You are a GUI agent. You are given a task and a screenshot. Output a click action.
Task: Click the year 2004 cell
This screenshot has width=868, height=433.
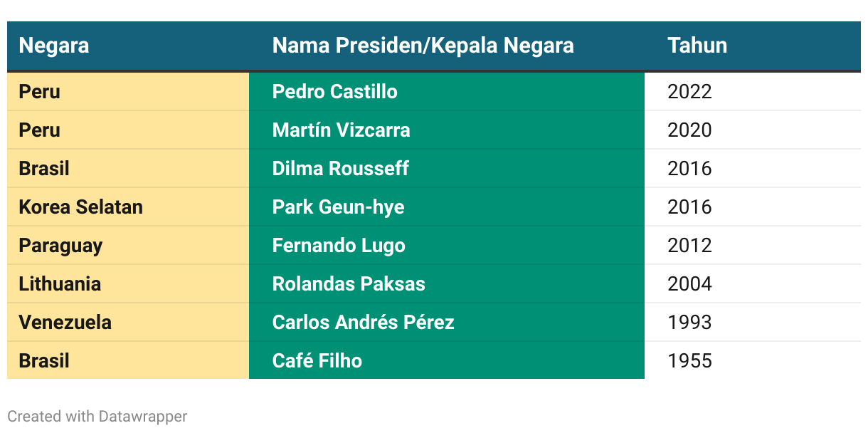pyautogui.click(x=753, y=284)
